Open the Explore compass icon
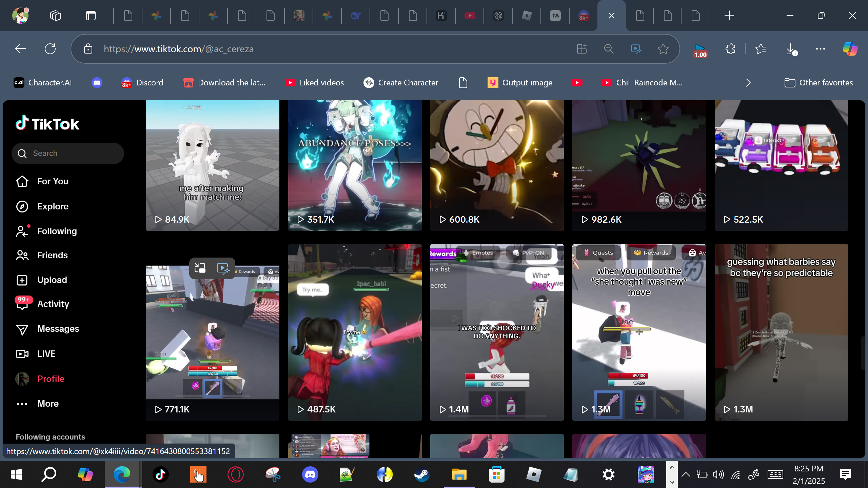Viewport: 868px width, 488px height. pos(22,206)
